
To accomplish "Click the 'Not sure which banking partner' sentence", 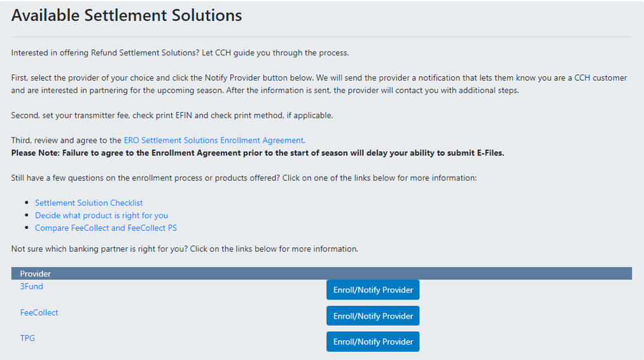I will (x=185, y=249).
